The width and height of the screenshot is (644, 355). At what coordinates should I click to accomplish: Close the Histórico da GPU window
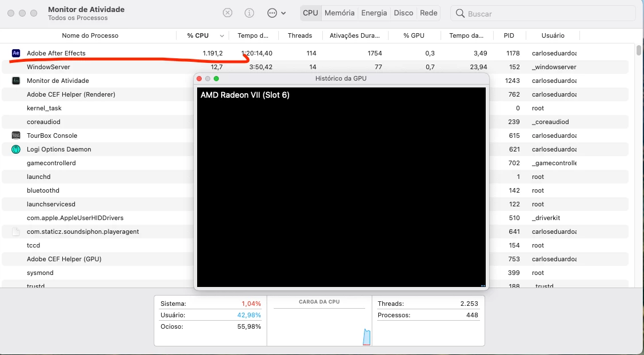[199, 78]
